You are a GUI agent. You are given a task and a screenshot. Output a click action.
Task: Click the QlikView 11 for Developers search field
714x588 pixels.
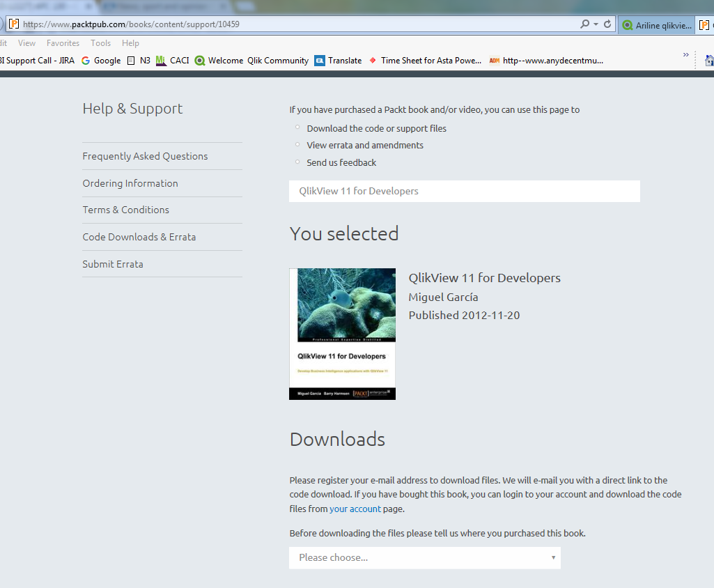pyautogui.click(x=465, y=192)
